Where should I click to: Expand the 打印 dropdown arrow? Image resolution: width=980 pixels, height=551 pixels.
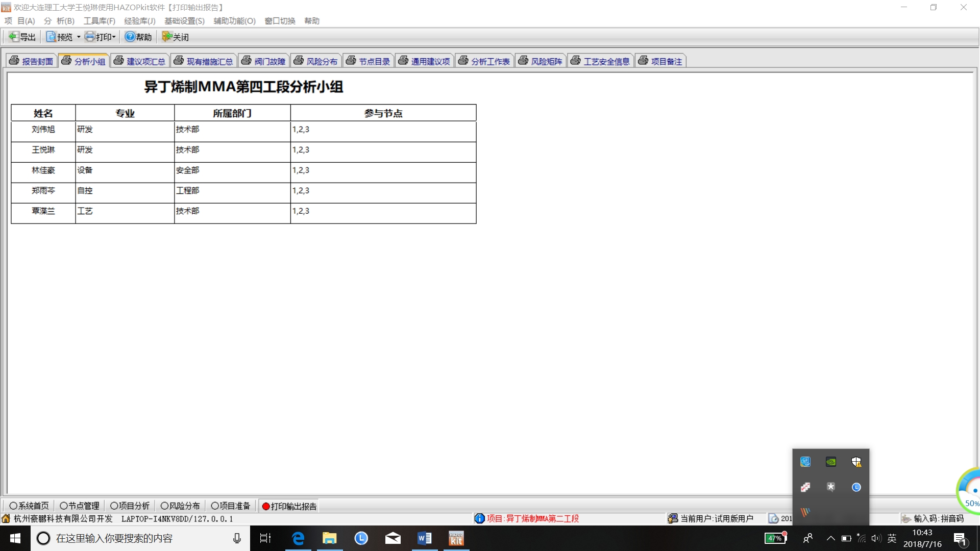point(114,37)
